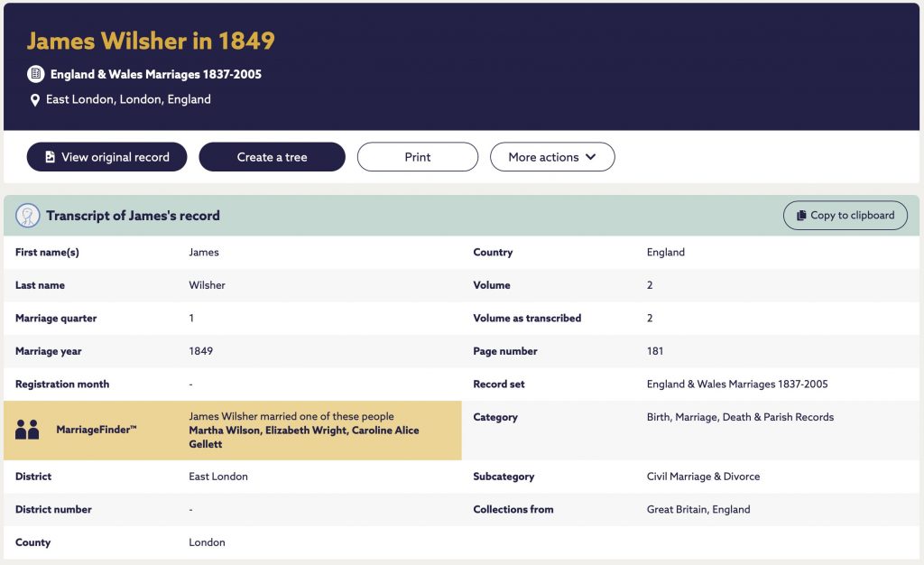This screenshot has height=565, width=924.
Task: Click the clipboard icon in Copy to clipboard
Action: (x=801, y=216)
